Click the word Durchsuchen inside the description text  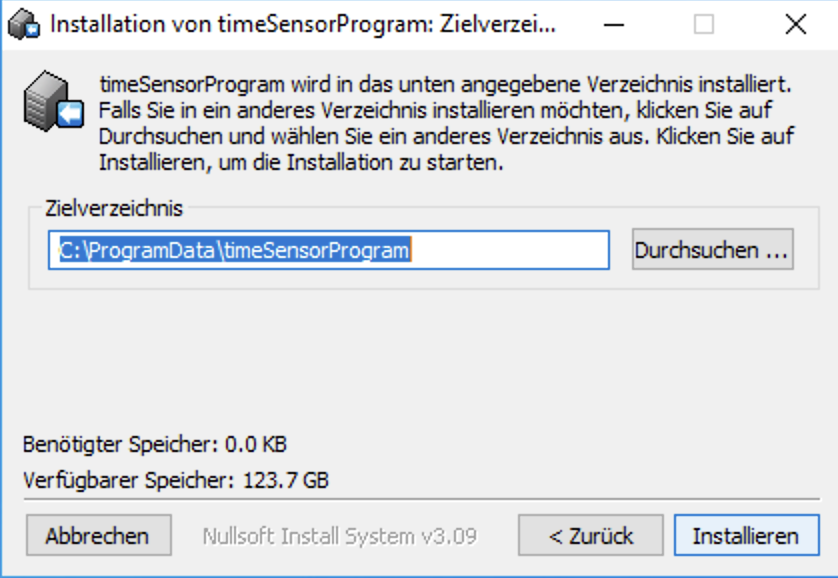[x=161, y=136]
